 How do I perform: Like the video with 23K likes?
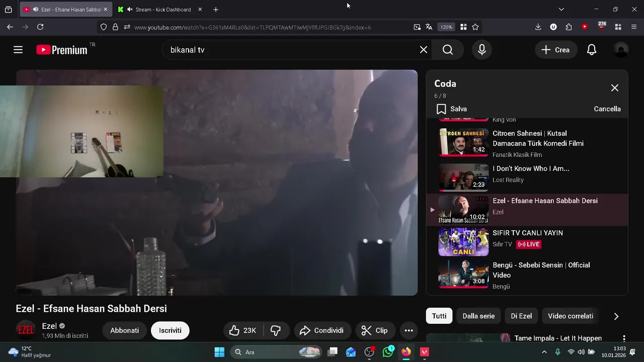click(x=243, y=330)
